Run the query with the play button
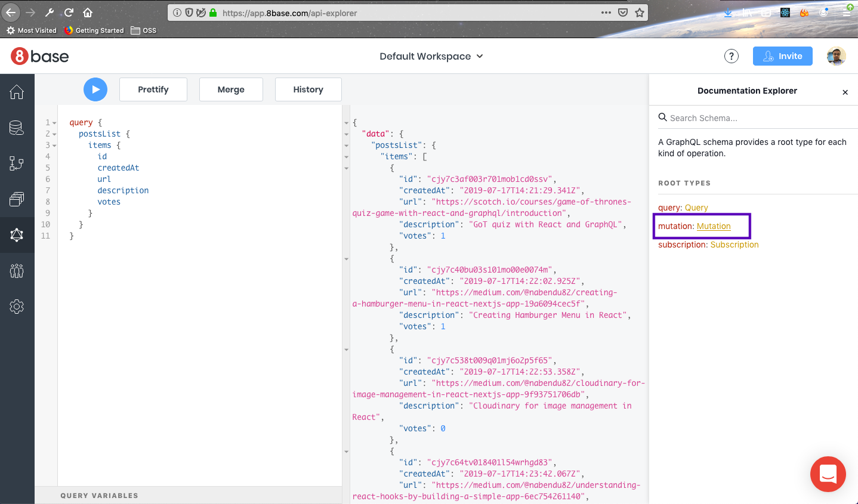 95,89
